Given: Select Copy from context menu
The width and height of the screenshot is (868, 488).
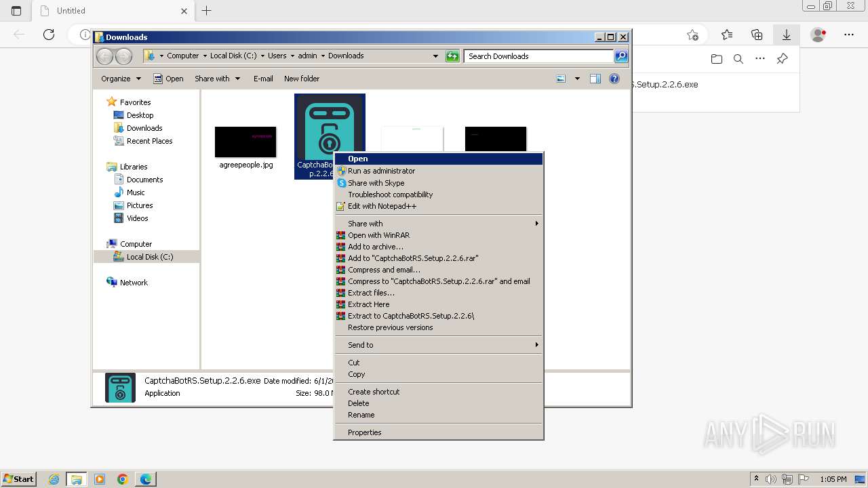Looking at the screenshot, I should click(x=438, y=374).
